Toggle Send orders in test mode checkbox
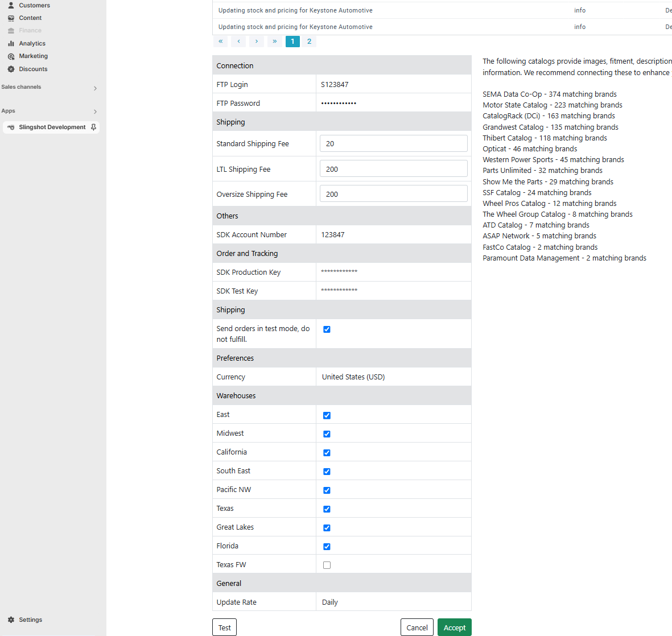Screen dimensions: 672x636 point(327,329)
